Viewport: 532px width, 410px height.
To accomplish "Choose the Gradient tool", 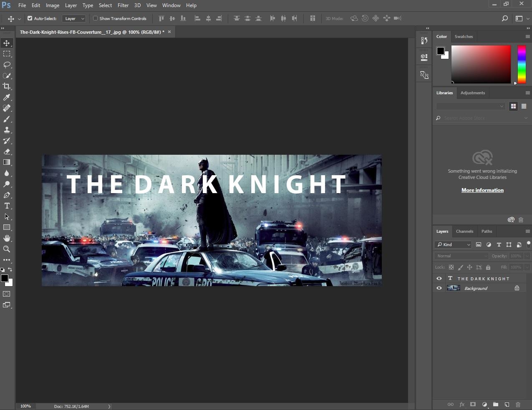I will [x=7, y=162].
